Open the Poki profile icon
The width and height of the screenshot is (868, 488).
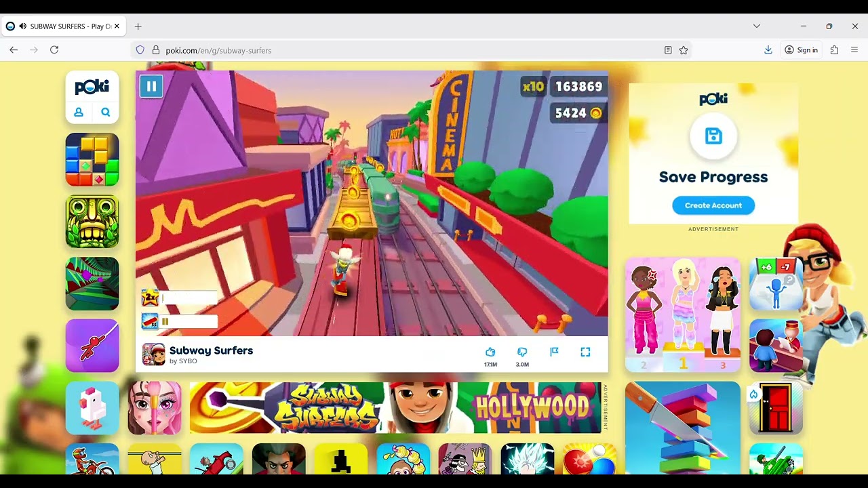[x=79, y=113]
